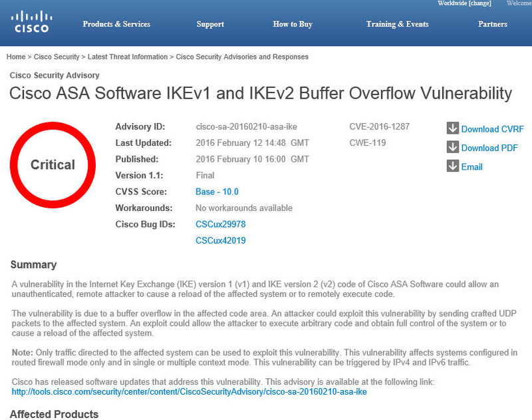The image size is (532, 420).
Task: Navigate to Latest Threat Information breadcrumb
Action: click(x=128, y=57)
